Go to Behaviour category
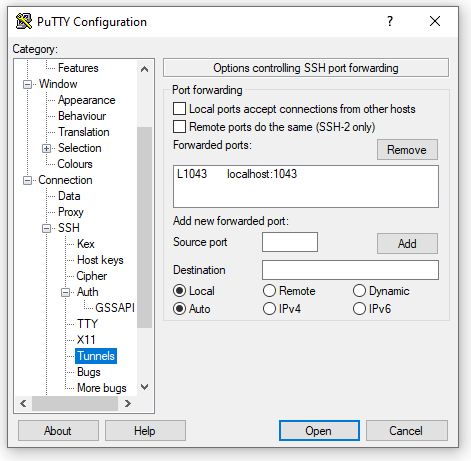The image size is (471, 461). tap(82, 116)
